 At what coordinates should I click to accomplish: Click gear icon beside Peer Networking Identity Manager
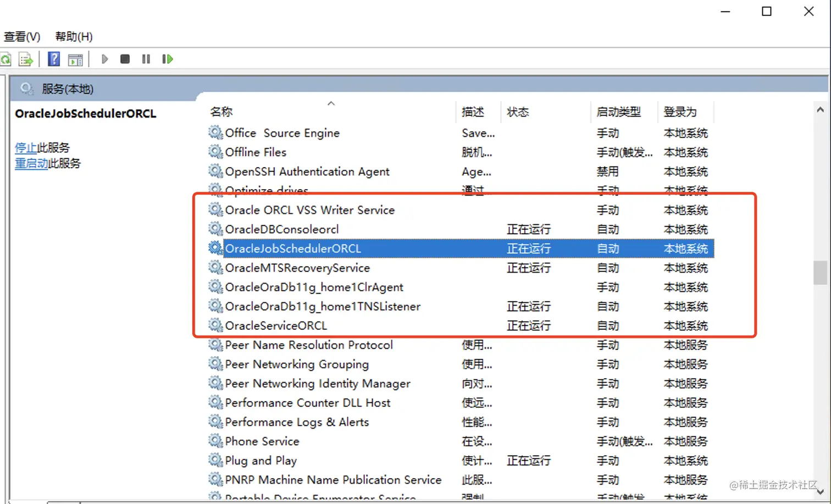(215, 383)
